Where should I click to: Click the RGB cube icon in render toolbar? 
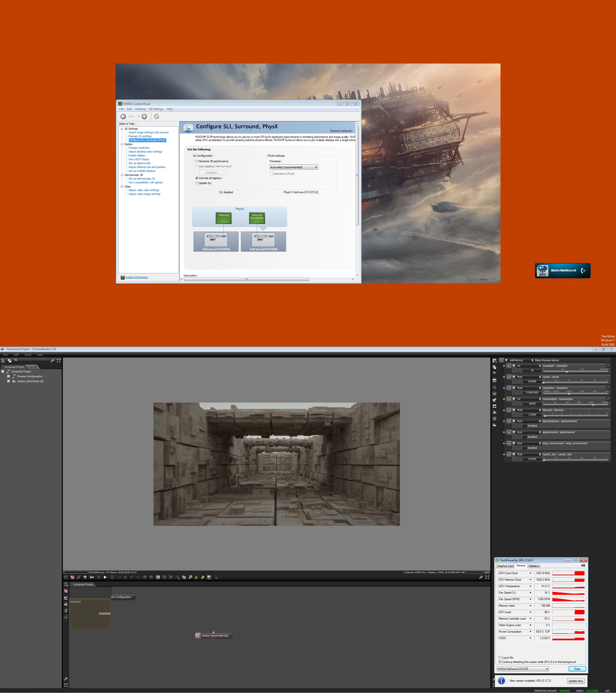point(85,577)
